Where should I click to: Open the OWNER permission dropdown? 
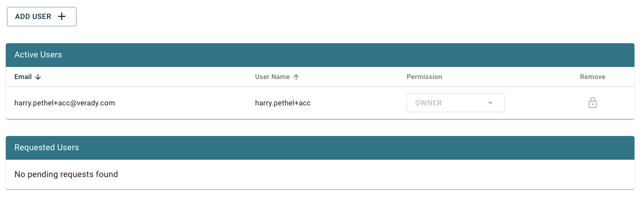pyautogui.click(x=456, y=103)
